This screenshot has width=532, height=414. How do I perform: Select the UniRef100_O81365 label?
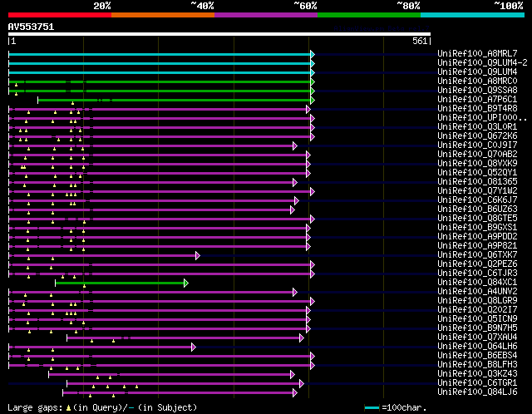(x=477, y=181)
